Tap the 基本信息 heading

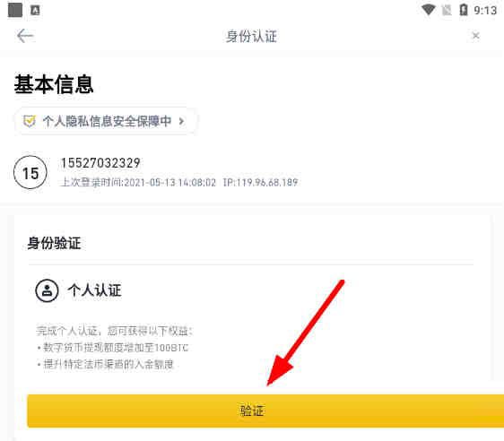(54, 84)
